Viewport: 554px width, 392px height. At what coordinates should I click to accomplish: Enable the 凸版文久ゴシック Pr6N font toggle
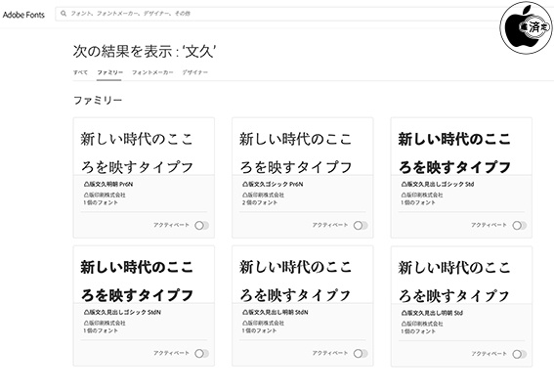[x=361, y=225]
